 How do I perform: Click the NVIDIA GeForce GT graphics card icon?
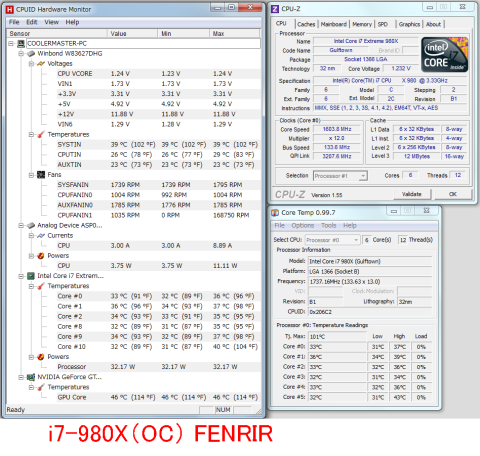tap(31, 377)
